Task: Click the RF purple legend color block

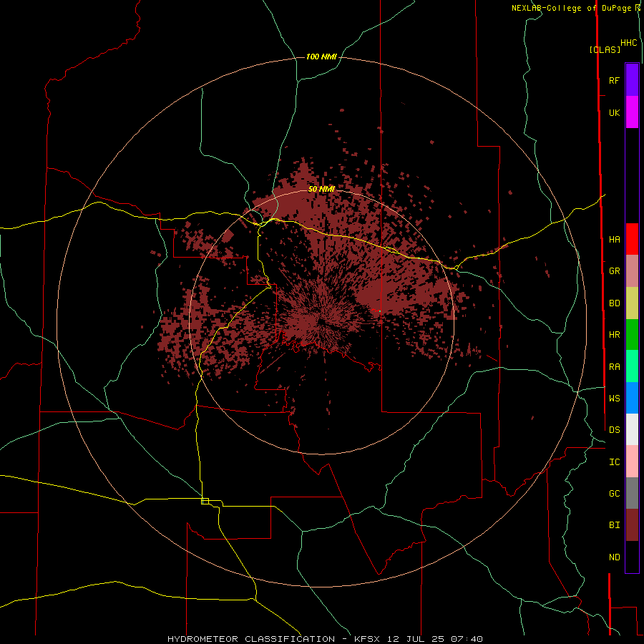Action: (632, 80)
